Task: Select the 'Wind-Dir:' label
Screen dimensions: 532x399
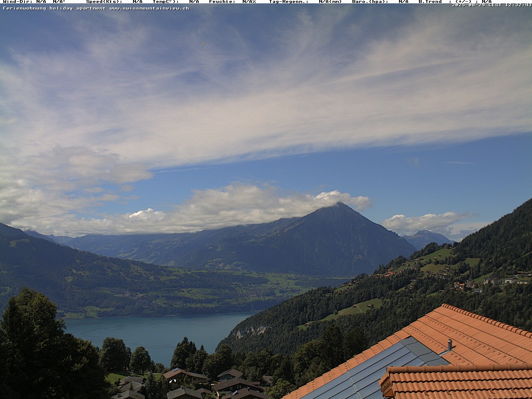Action: point(18,2)
